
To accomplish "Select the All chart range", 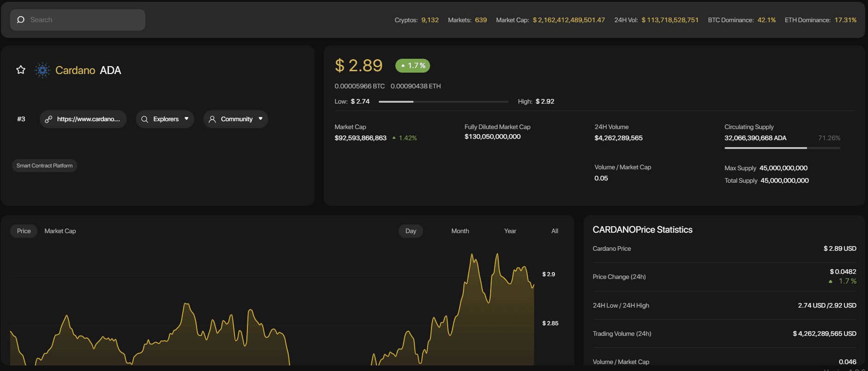I will [554, 231].
